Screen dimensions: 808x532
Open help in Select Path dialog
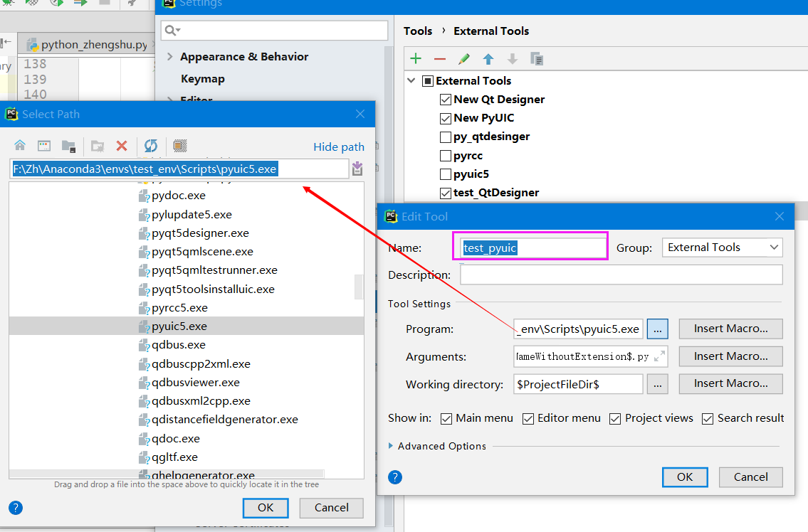16,508
